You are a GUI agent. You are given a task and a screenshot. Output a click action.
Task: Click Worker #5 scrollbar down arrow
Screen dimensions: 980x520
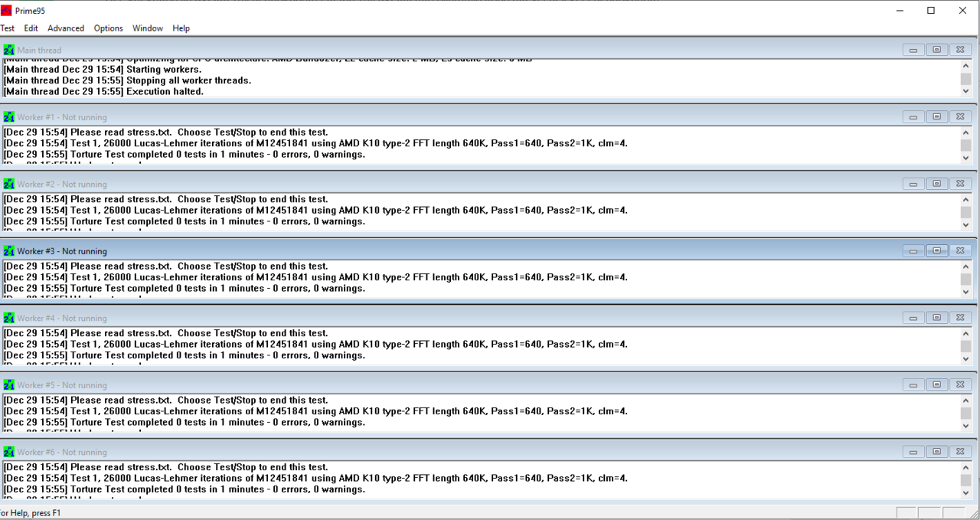965,426
